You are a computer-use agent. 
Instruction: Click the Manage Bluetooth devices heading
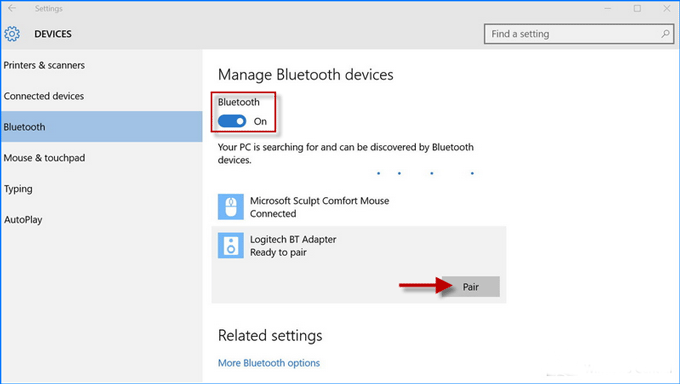point(306,75)
